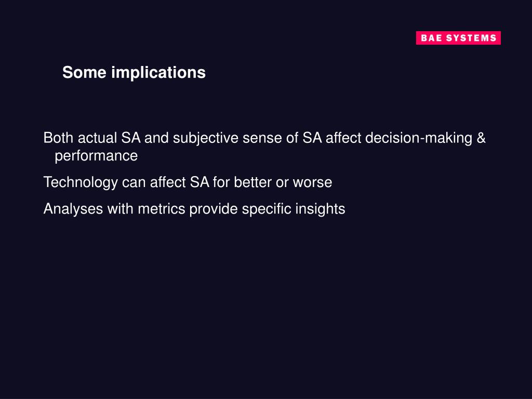This screenshot has width=532, height=399.
Task: Click the word 'Technology'
Action: point(81,182)
